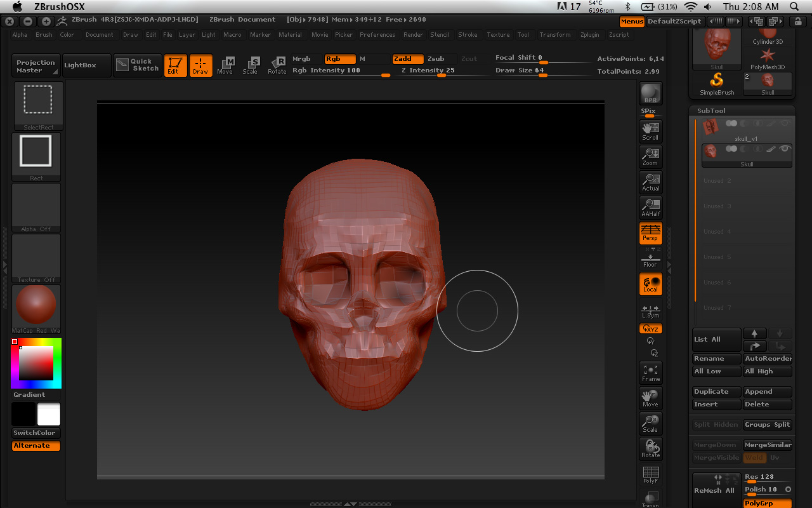Open the Zplugin menu
Image resolution: width=812 pixels, height=508 pixels.
tap(589, 35)
